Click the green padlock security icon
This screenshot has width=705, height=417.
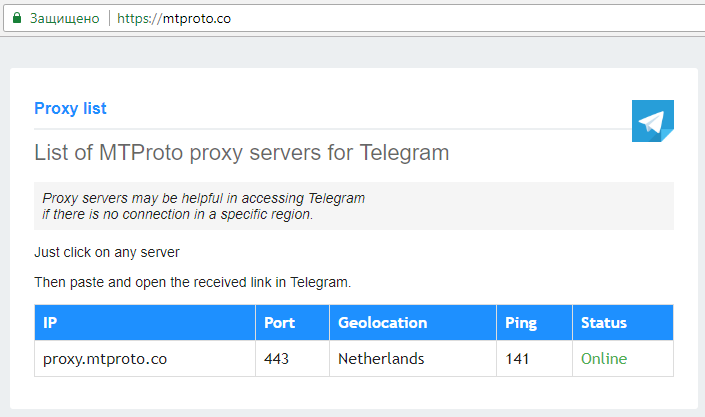(x=17, y=18)
